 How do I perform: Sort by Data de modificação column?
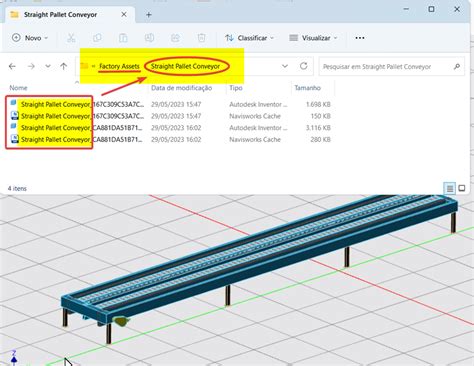[181, 88]
